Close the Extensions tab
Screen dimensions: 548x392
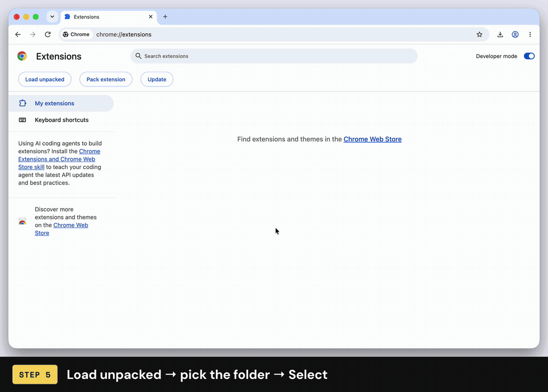tap(151, 17)
